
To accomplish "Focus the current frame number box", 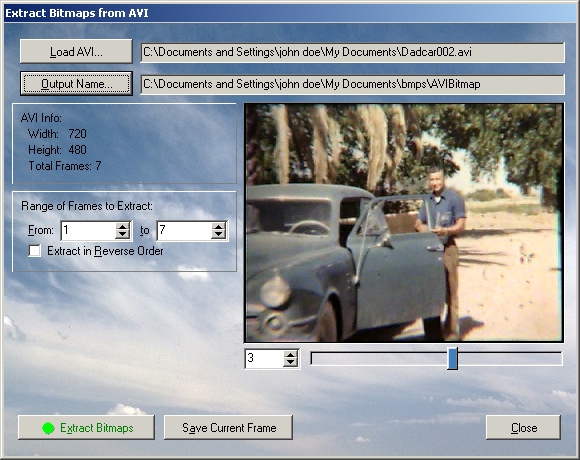I will pyautogui.click(x=264, y=358).
